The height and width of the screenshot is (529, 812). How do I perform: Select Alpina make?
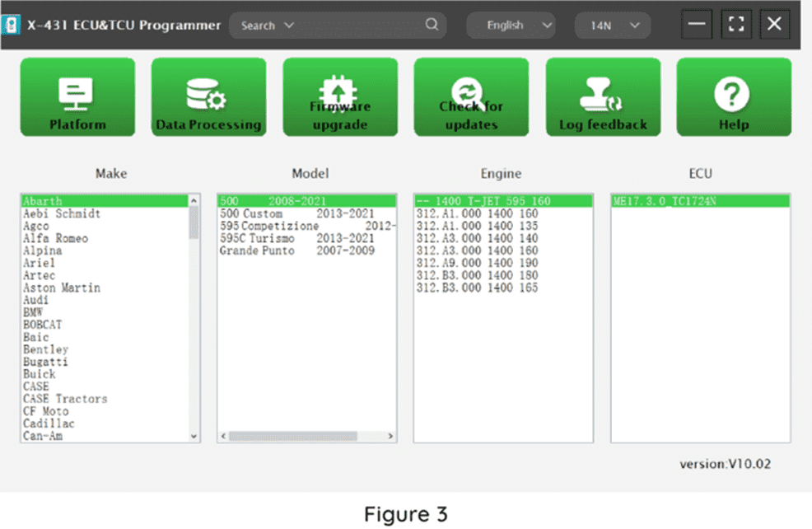click(x=105, y=250)
